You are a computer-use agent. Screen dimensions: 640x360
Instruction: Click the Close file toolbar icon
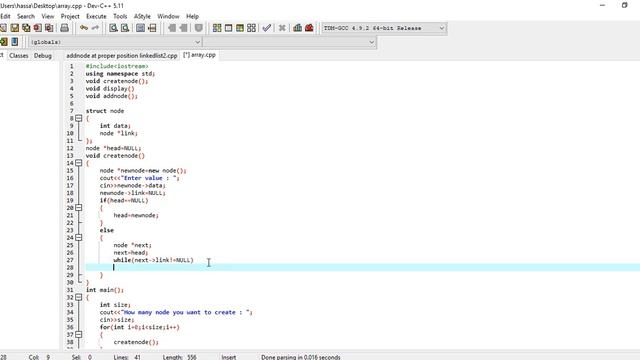pos(38,28)
